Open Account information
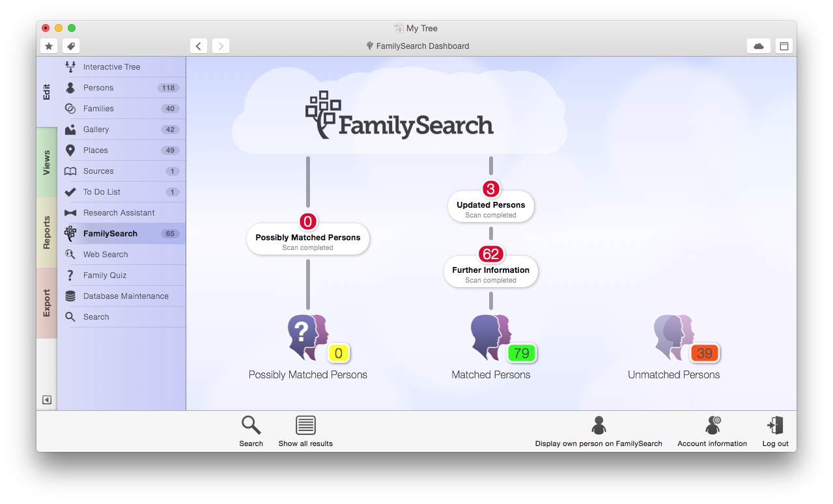 click(712, 431)
